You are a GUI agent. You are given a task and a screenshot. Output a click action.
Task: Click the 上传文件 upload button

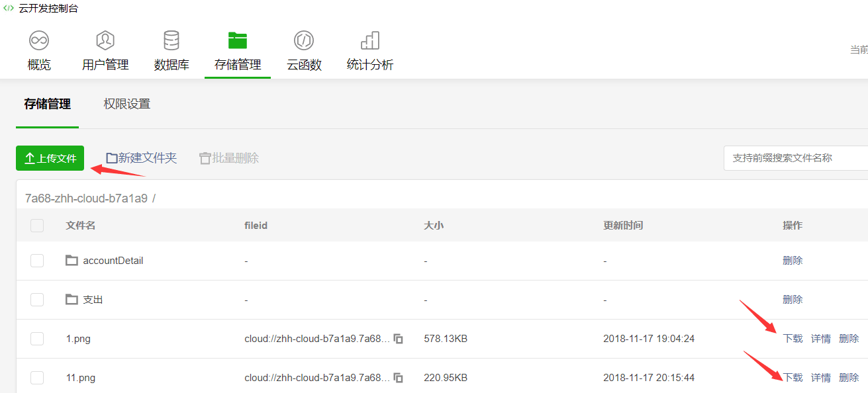50,158
